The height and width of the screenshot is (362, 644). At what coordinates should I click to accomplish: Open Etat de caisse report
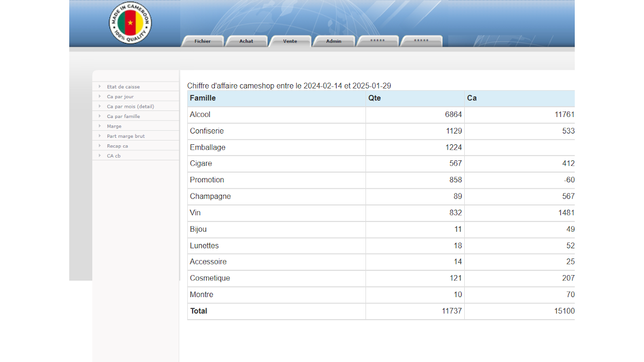(123, 87)
